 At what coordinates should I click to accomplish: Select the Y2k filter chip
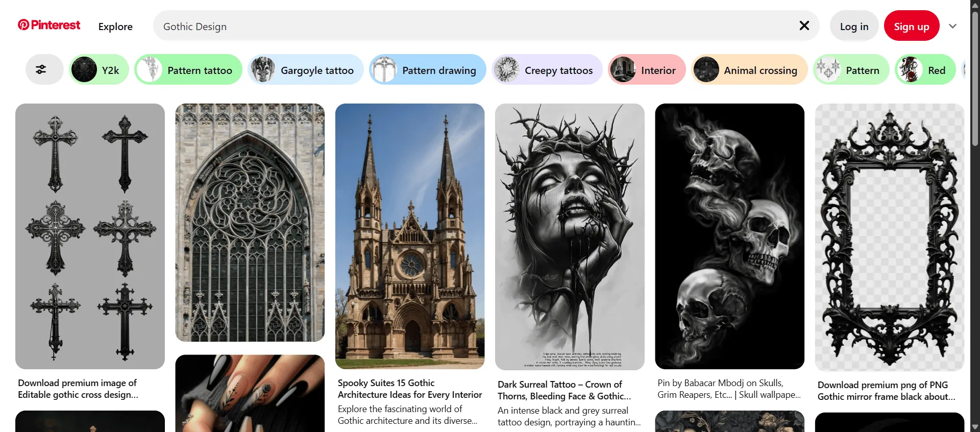(99, 70)
